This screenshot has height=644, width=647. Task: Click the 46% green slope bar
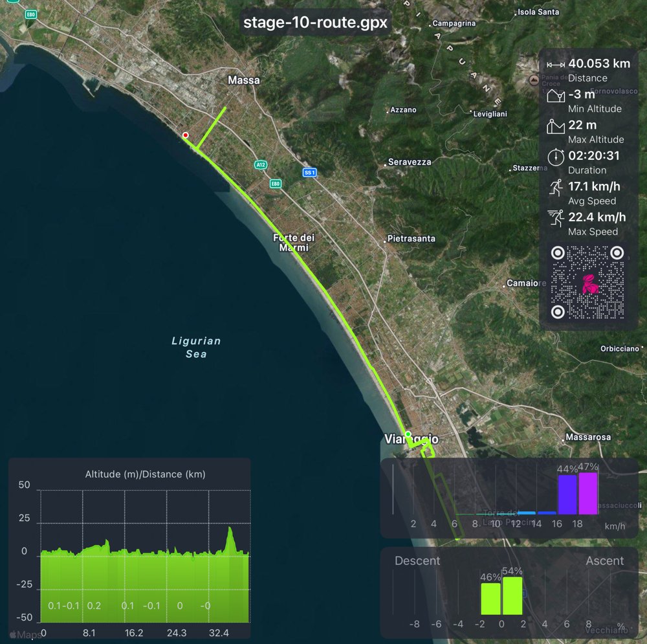[490, 599]
